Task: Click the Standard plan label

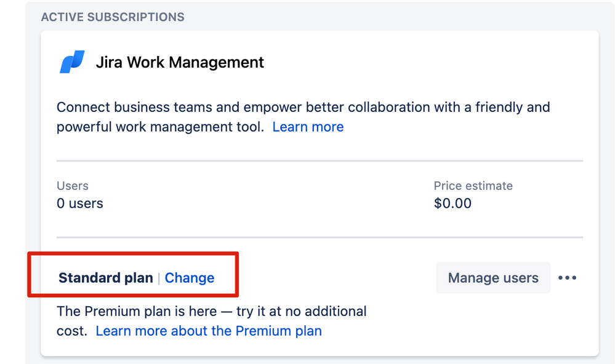Action: pyautogui.click(x=106, y=278)
